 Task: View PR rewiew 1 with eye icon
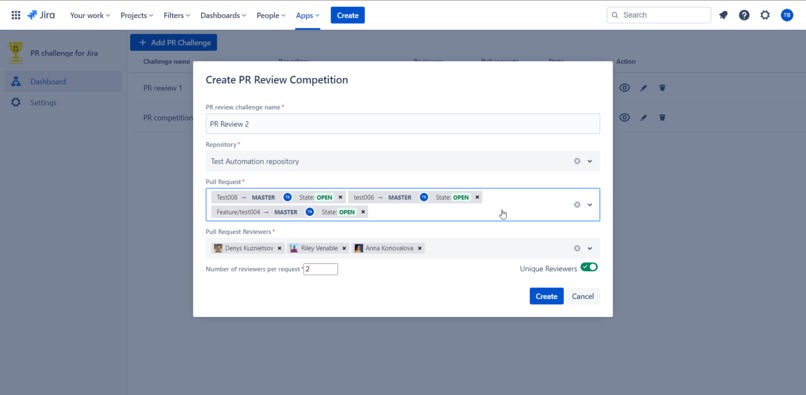pyautogui.click(x=624, y=88)
